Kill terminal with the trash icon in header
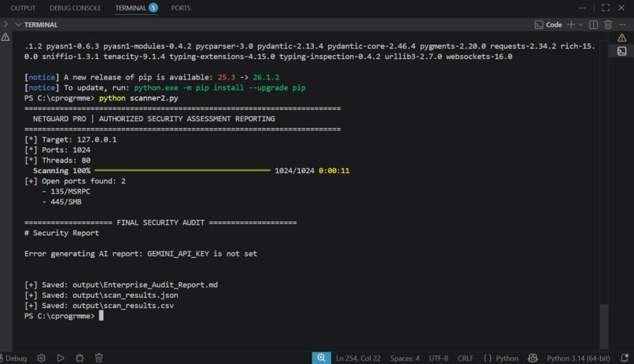 point(608,24)
